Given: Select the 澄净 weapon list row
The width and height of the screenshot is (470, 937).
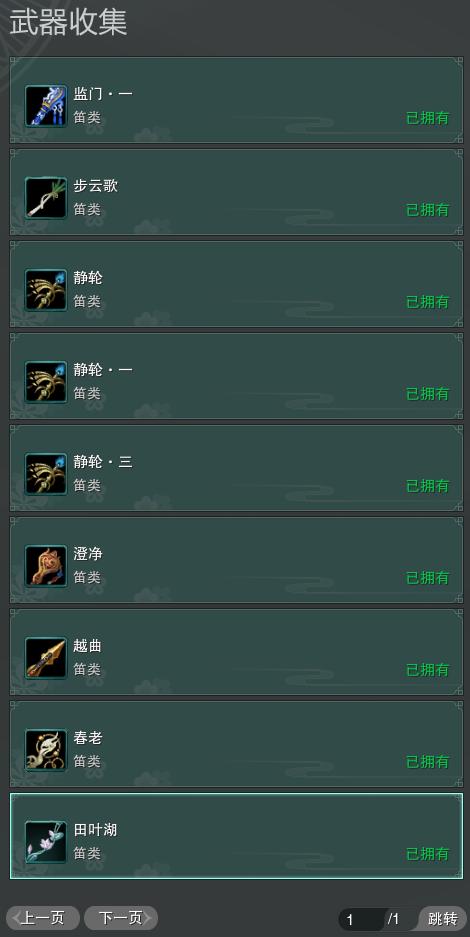Looking at the screenshot, I should pos(236,560).
